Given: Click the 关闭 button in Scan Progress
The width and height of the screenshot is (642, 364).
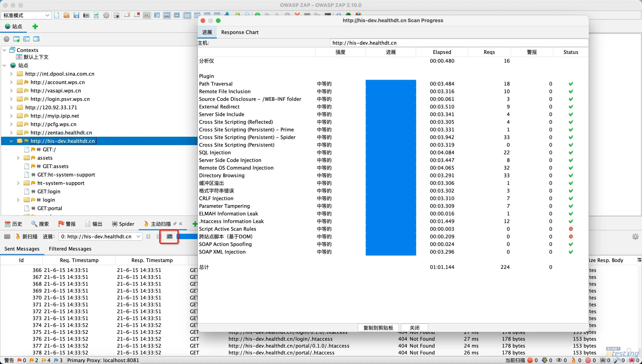Looking at the screenshot, I should (x=414, y=328).
